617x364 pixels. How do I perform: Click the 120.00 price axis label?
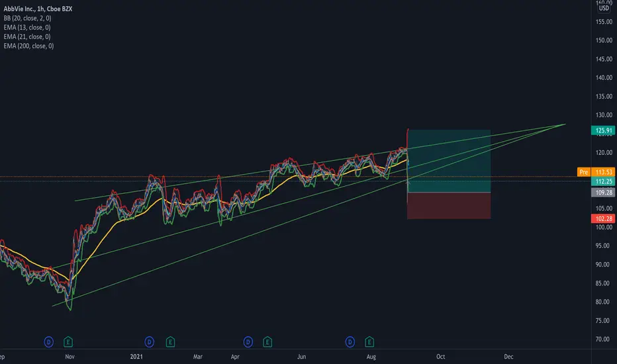point(604,152)
